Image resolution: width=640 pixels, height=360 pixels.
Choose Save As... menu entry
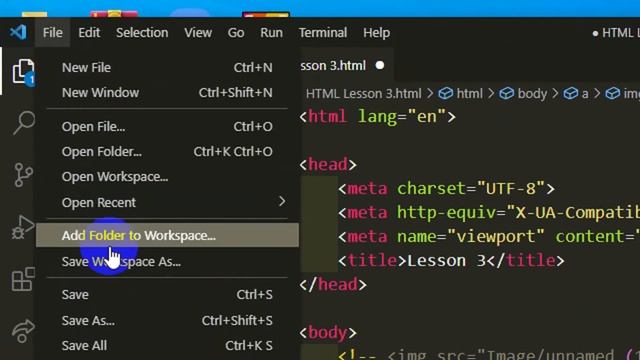pos(167,320)
